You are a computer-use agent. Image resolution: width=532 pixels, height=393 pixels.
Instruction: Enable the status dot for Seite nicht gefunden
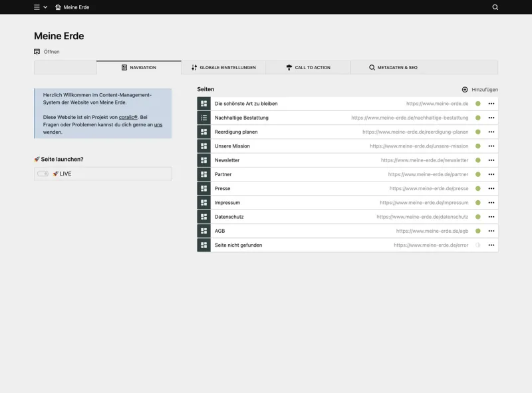pyautogui.click(x=477, y=245)
